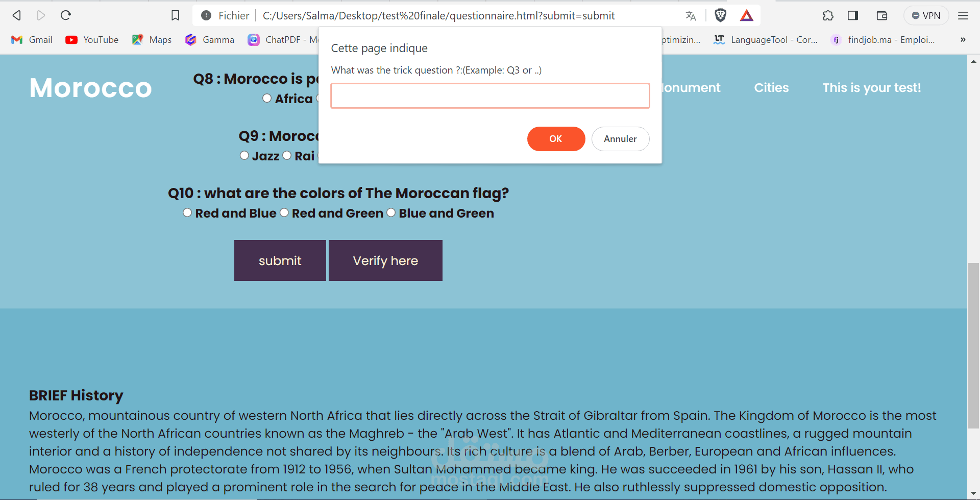Select the Jazz radio option
Viewport: 980px width, 500px height.
(244, 155)
